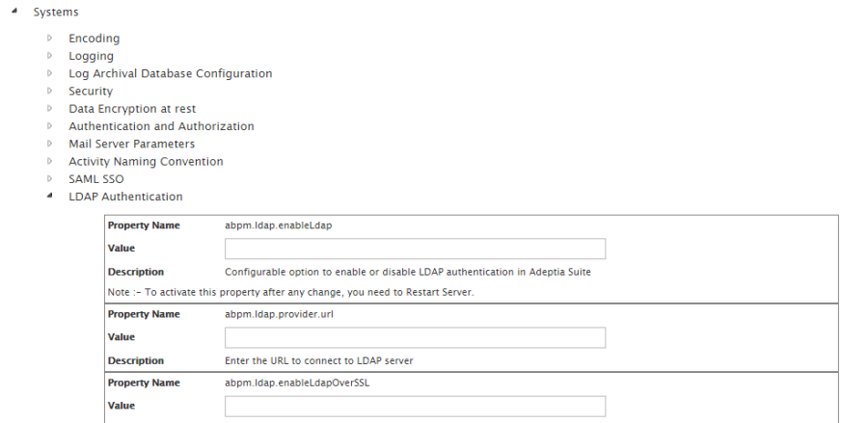Click the abpm.ldap.enableLdap value field
Image resolution: width=868 pixels, height=423 pixels.
[415, 250]
